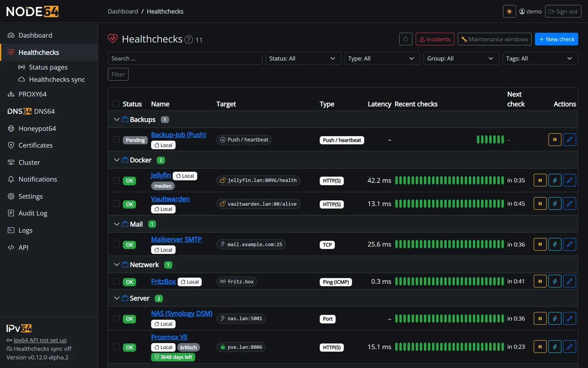
Task: Go to Certificates in the sidebar
Action: [x=36, y=145]
